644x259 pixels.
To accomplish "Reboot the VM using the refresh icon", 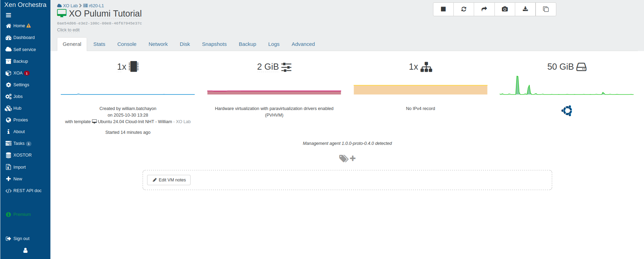I will [464, 9].
